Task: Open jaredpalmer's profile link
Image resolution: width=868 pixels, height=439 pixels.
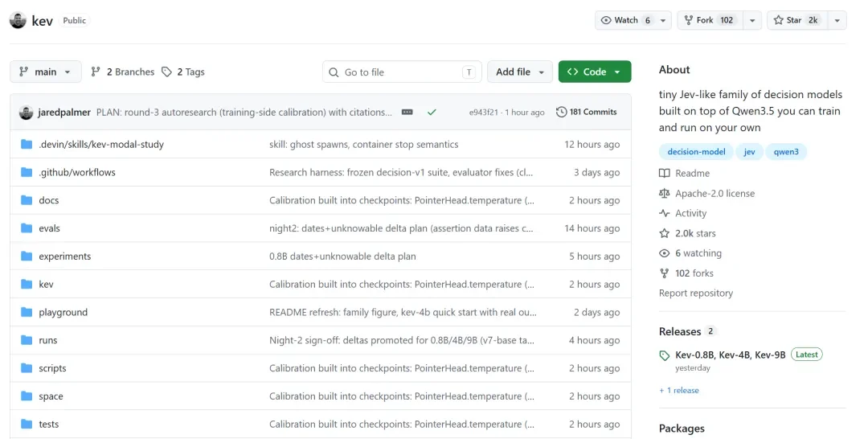Action: 64,113
